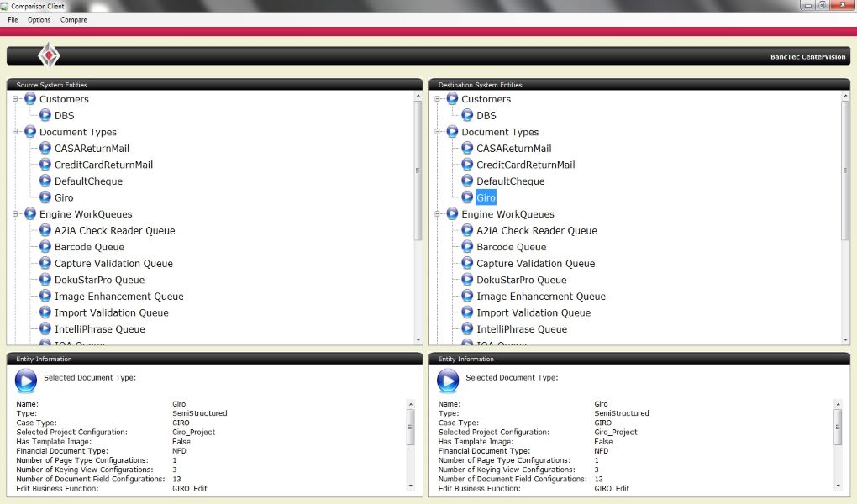The image size is (857, 504).
Task: Click the Giro icon in the Destination tree
Action: click(x=467, y=197)
